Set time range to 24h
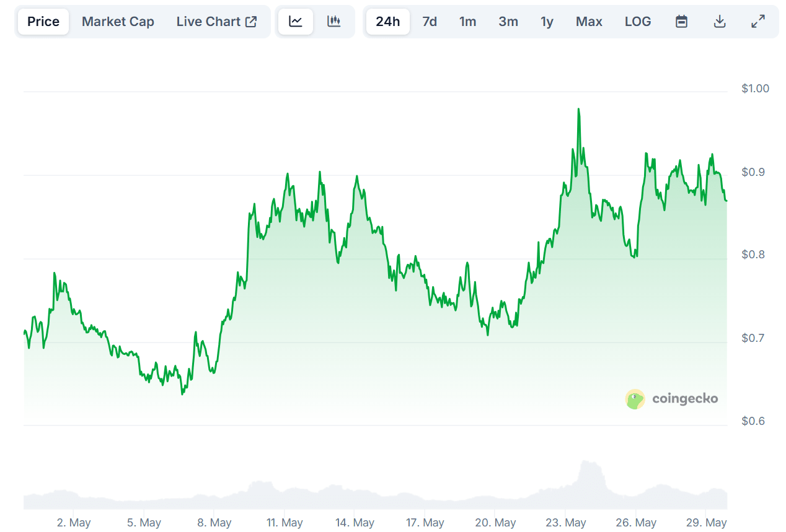The height and width of the screenshot is (532, 786). [x=388, y=22]
